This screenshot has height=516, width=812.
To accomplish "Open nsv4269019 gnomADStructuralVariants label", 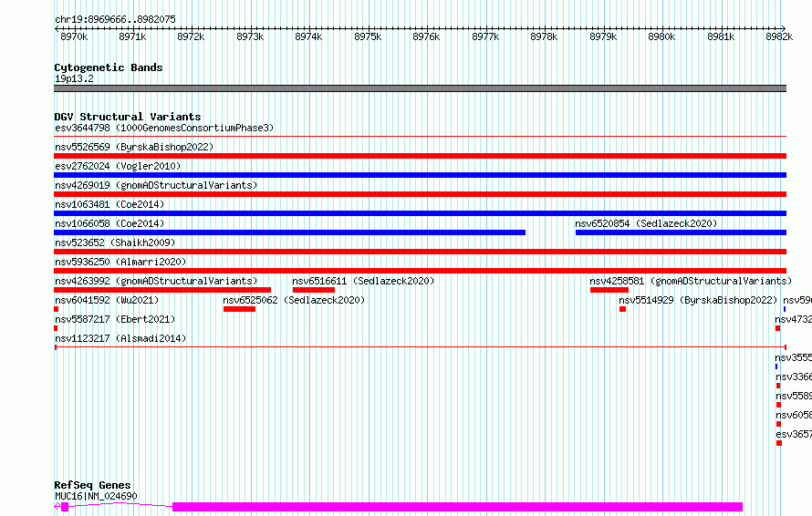I will pos(156,185).
